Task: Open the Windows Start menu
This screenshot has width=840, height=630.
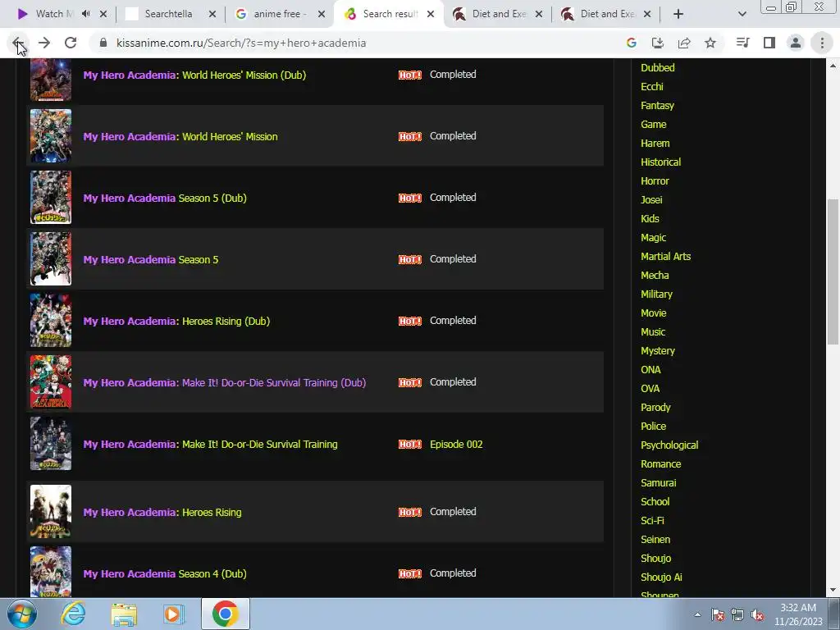Action: [x=21, y=614]
